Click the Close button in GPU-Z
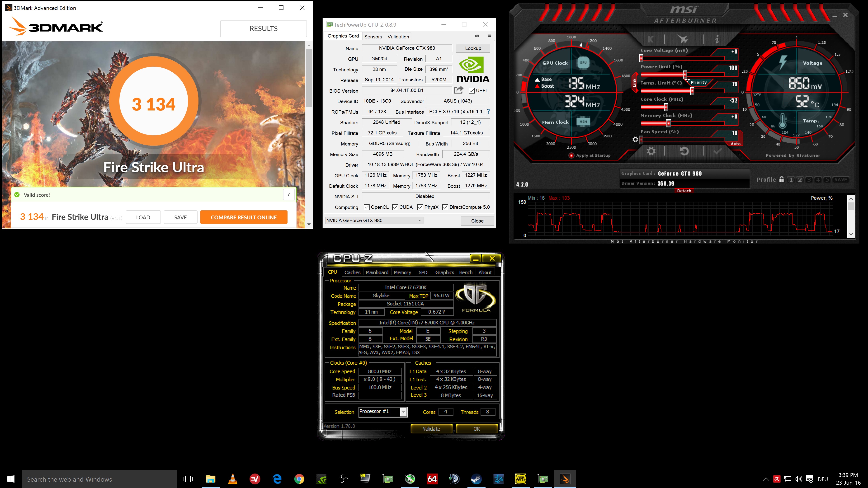Viewport: 868px width, 488px height. 477,221
